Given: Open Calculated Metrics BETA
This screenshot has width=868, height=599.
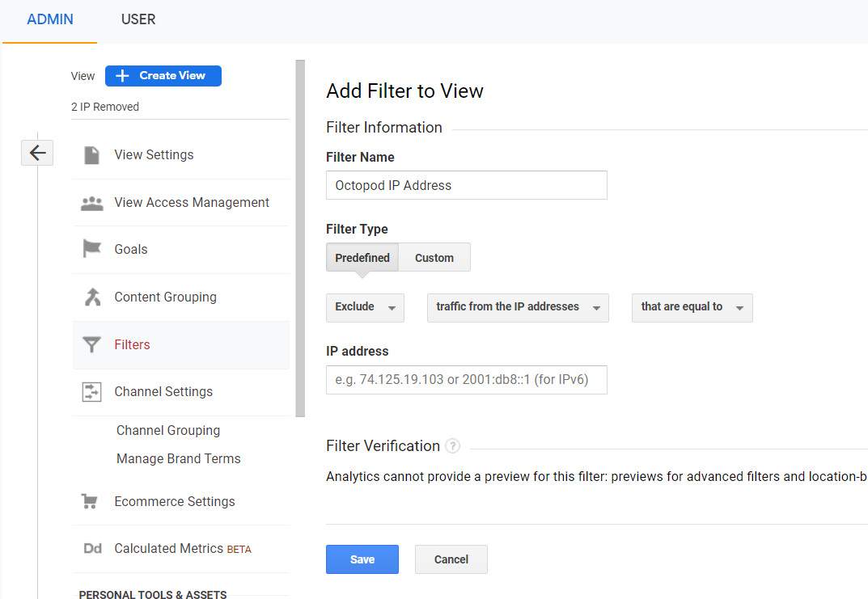Looking at the screenshot, I should (181, 549).
